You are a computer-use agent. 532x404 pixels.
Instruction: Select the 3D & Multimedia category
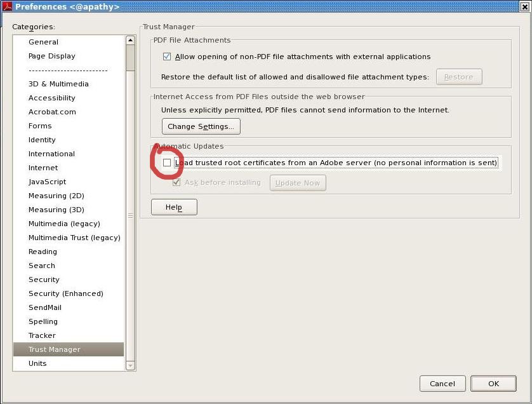(58, 84)
